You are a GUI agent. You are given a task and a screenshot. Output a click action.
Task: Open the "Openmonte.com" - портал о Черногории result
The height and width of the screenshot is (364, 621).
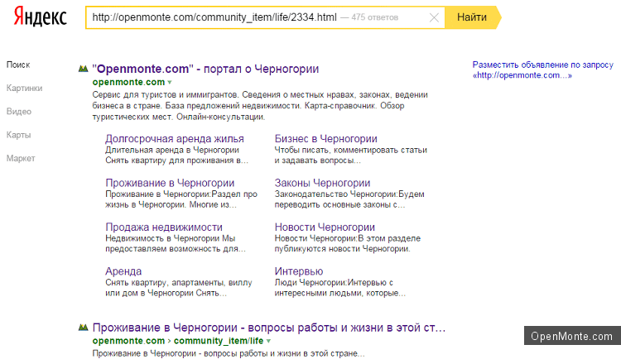205,69
